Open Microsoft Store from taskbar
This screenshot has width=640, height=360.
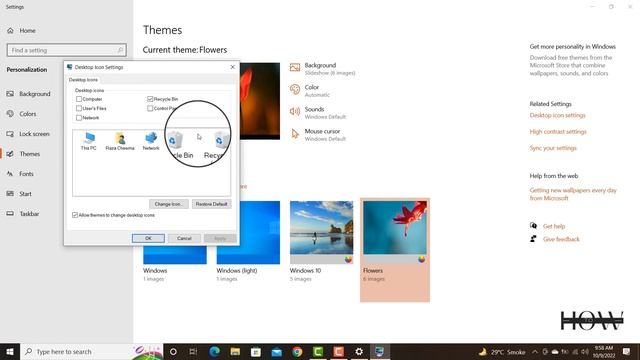(x=256, y=351)
